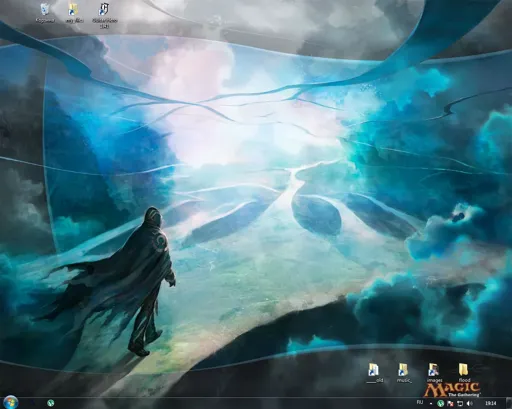Click the Show desktop button at the end of the taskbar
Viewport: 512px width, 409px height.
point(509,403)
